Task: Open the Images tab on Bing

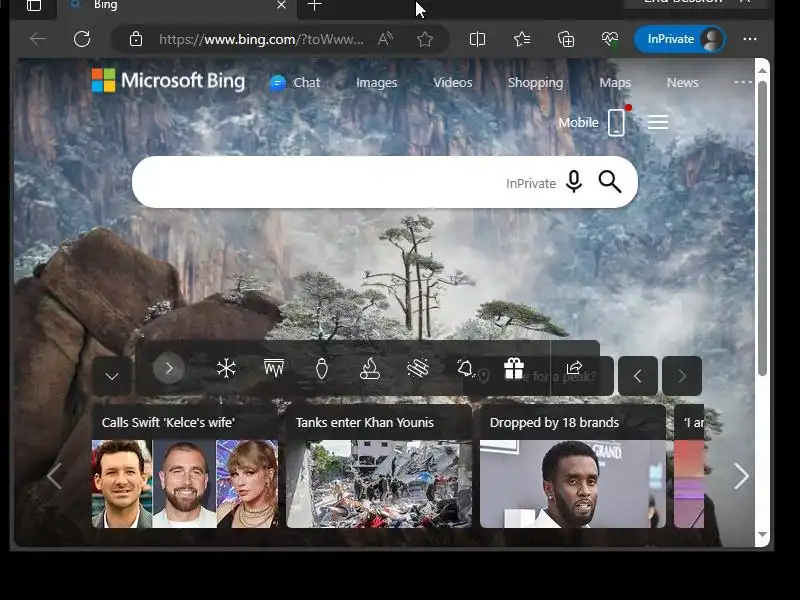Action: coord(377,83)
